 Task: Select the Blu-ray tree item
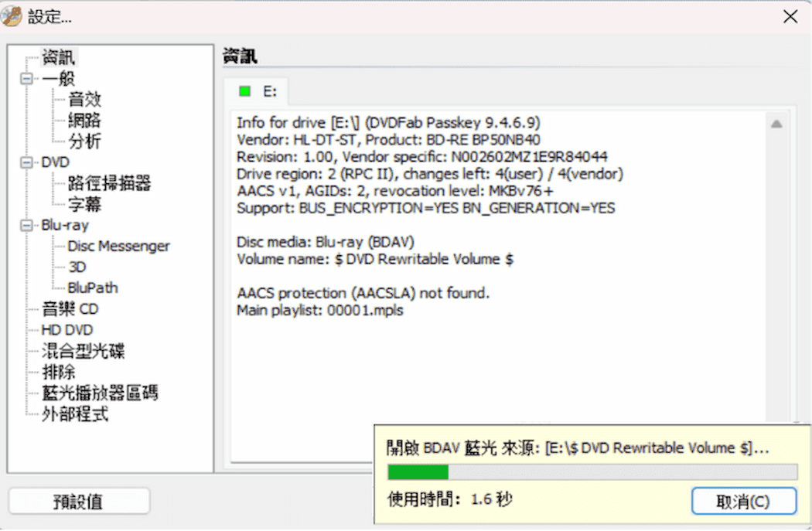point(65,226)
